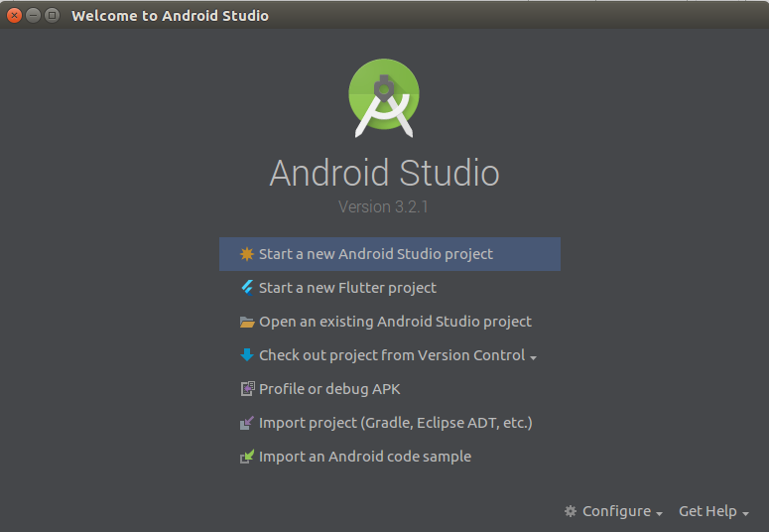769x532 pixels.
Task: Close the Welcome to Android Studio window
Action: pyautogui.click(x=14, y=16)
